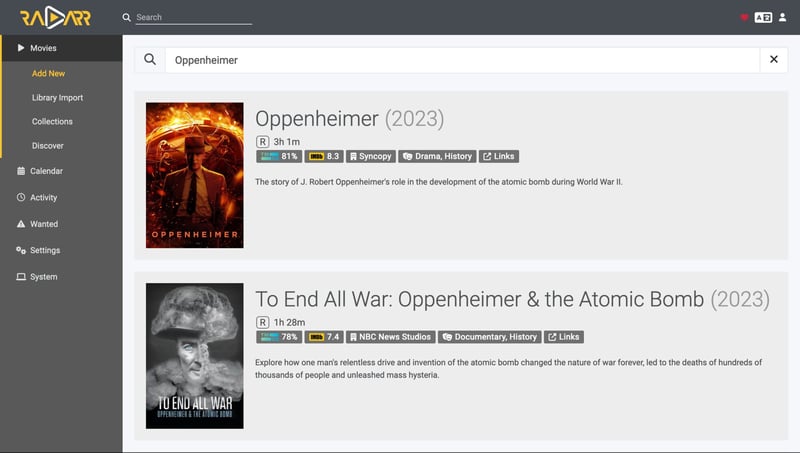This screenshot has width=800, height=453.
Task: Open the user account icon
Action: 782,18
